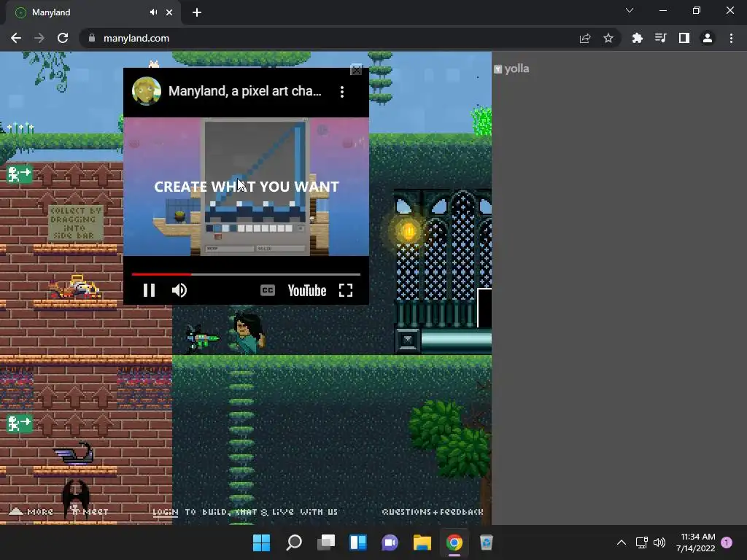The height and width of the screenshot is (560, 747).
Task: Open Recycle Bin from the taskbar
Action: (x=486, y=542)
